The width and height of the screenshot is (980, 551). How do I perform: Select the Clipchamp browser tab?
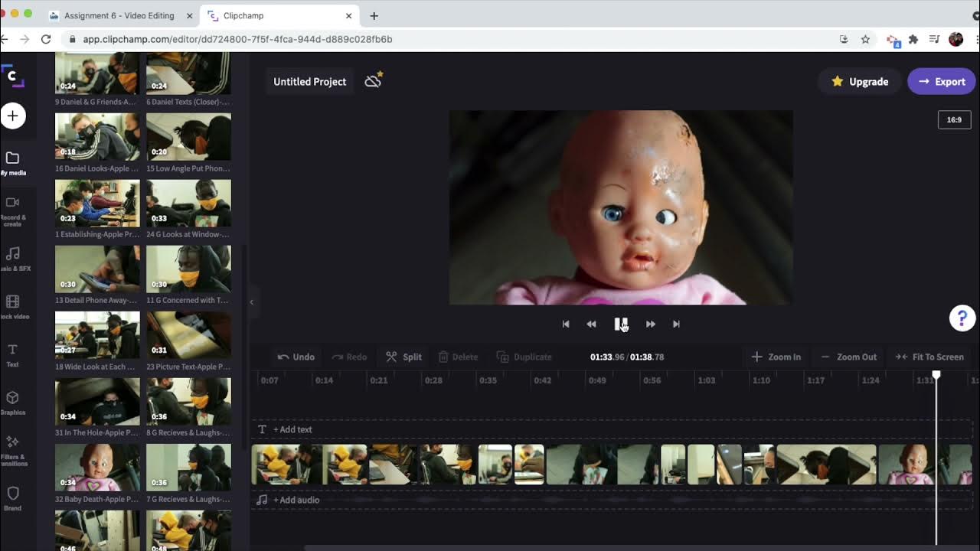coord(277,15)
